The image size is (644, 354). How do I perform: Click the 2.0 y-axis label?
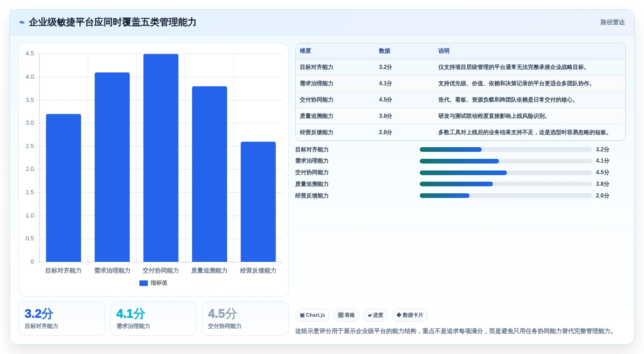[x=30, y=169]
